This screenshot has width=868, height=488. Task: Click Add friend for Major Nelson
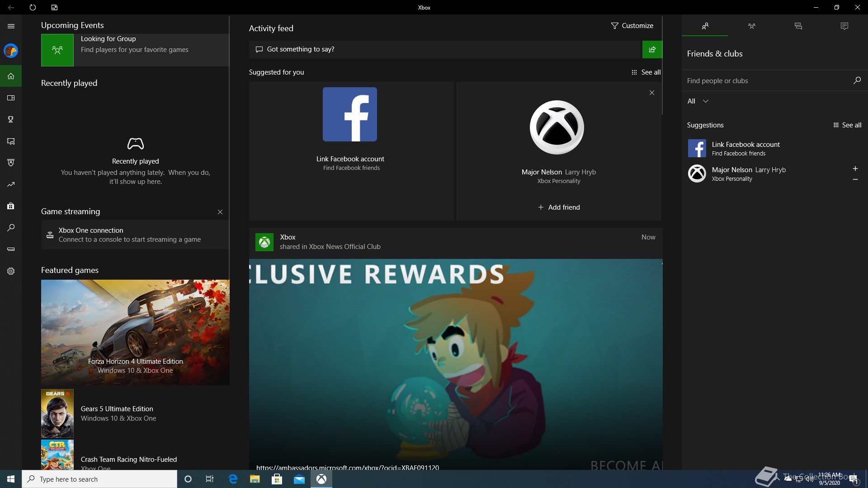tap(559, 207)
